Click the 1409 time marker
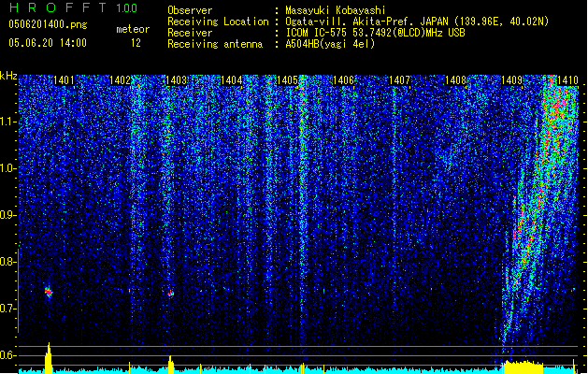This screenshot has height=374, width=588. click(512, 80)
